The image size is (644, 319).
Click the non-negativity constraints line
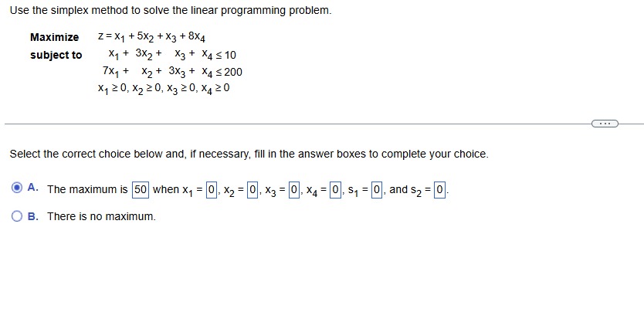click(164, 88)
